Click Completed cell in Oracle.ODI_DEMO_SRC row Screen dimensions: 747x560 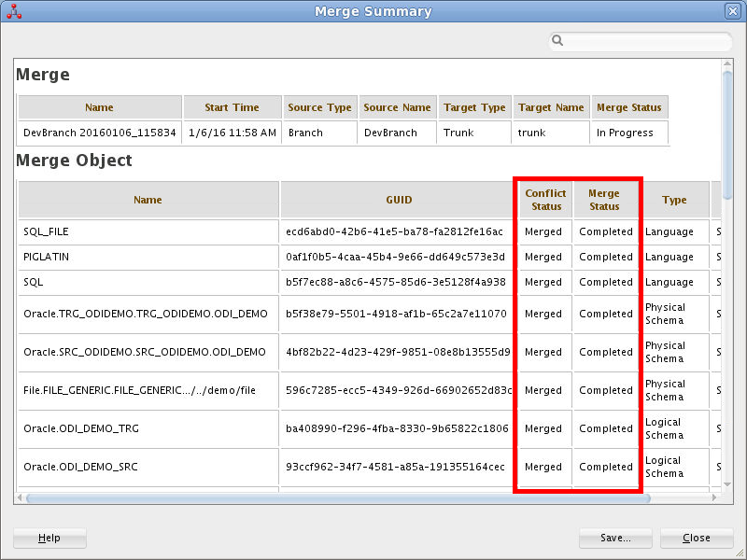tap(606, 467)
